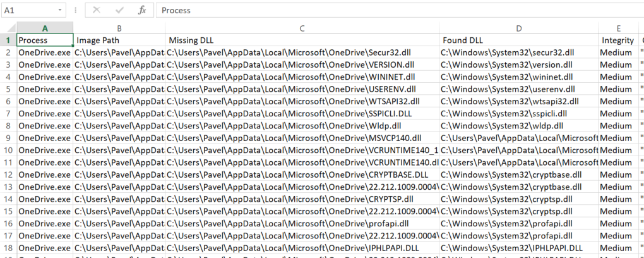The image size is (644, 258).
Task: Select the System32\wininet.dll cell
Action: 519,77
